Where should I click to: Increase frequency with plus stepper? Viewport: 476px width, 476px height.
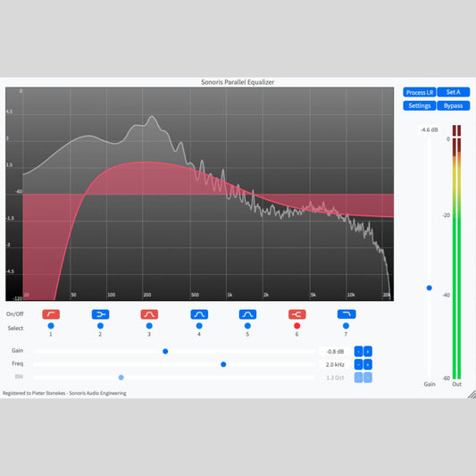[368, 364]
